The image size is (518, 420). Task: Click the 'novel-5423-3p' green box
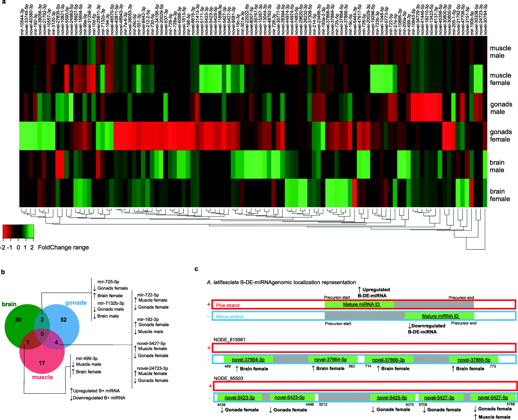(x=240, y=398)
